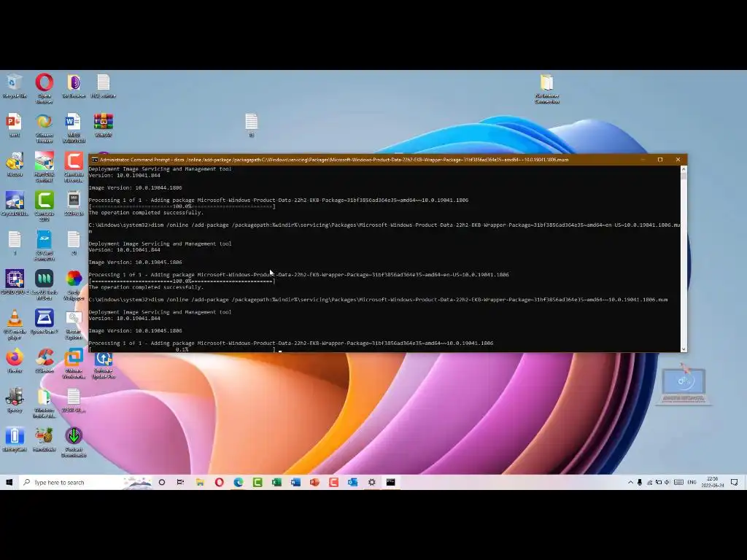Viewport: 747px width, 560px height.
Task: Click Command Prompt scrollbar down arrow
Action: tap(684, 349)
